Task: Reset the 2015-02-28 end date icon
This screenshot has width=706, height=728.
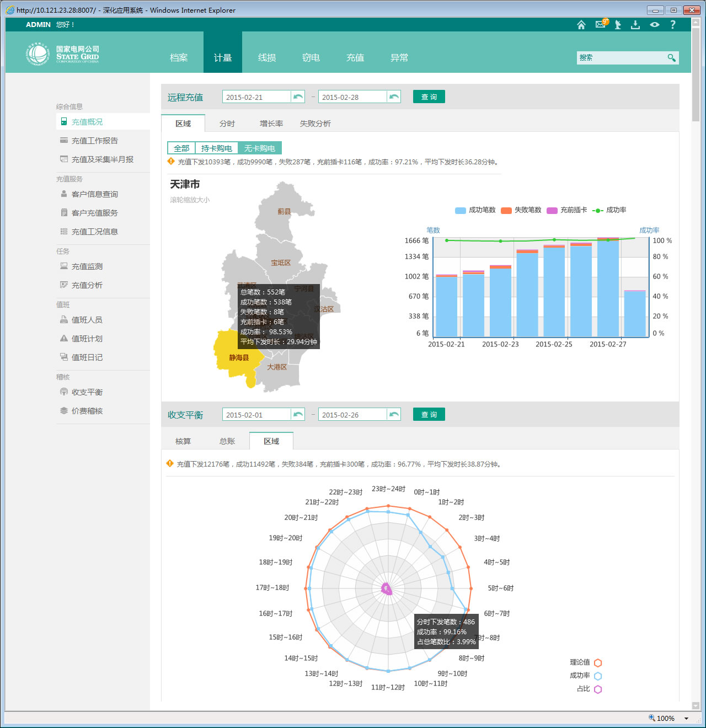Action: pos(394,97)
